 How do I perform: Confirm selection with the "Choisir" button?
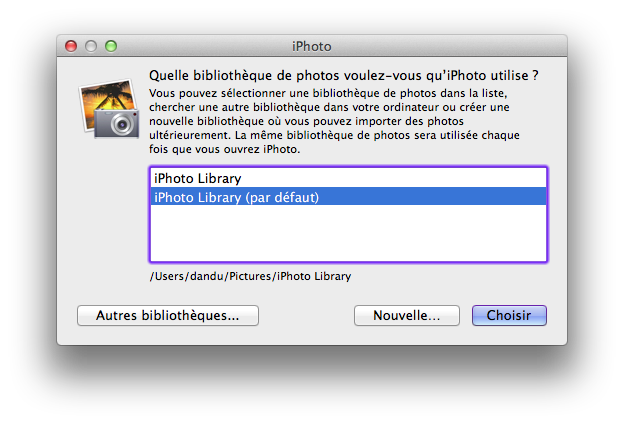click(x=509, y=316)
